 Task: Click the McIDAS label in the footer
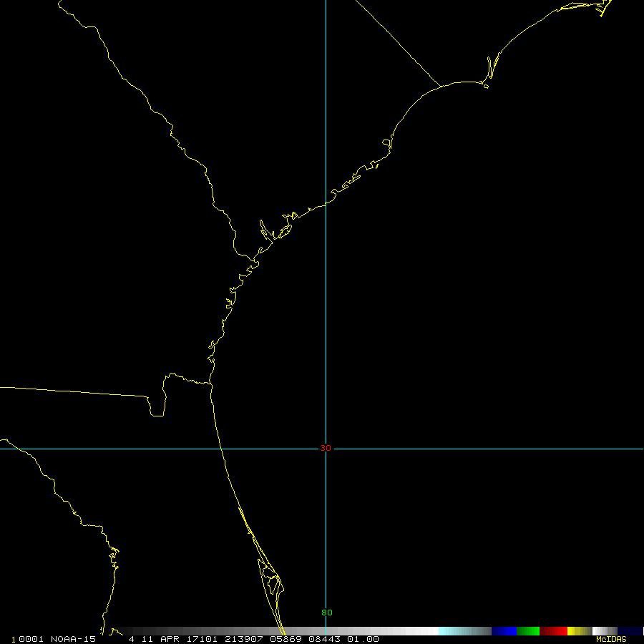[x=610, y=639]
